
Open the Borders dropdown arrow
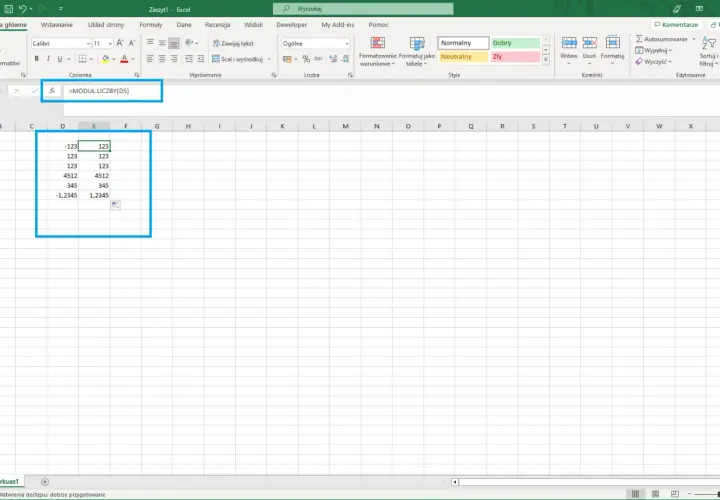tap(91, 59)
